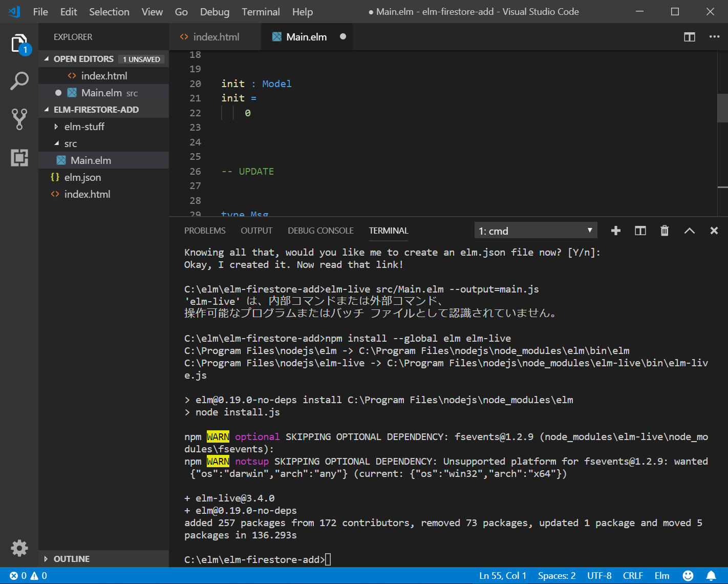The height and width of the screenshot is (584, 728).
Task: Click the Spaces: 2 indentation setting
Action: click(556, 576)
